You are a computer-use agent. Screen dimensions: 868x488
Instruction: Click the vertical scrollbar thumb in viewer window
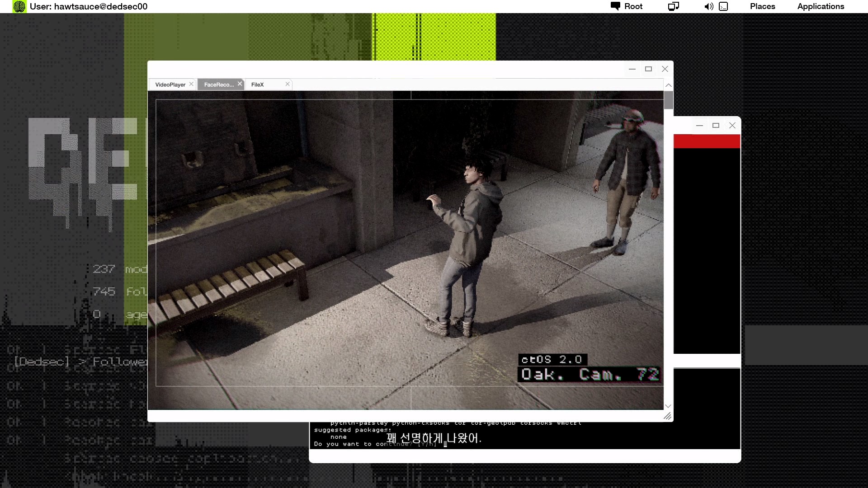click(x=668, y=100)
